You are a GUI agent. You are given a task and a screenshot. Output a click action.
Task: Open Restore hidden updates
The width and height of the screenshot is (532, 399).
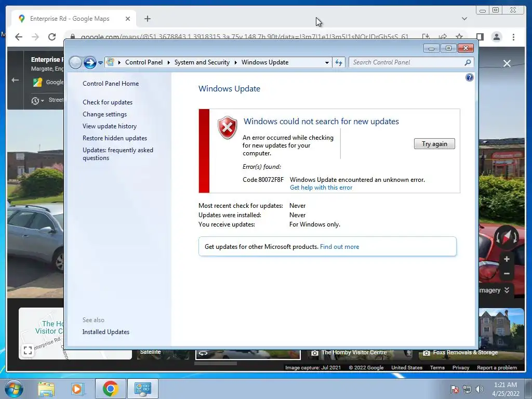pyautogui.click(x=115, y=138)
